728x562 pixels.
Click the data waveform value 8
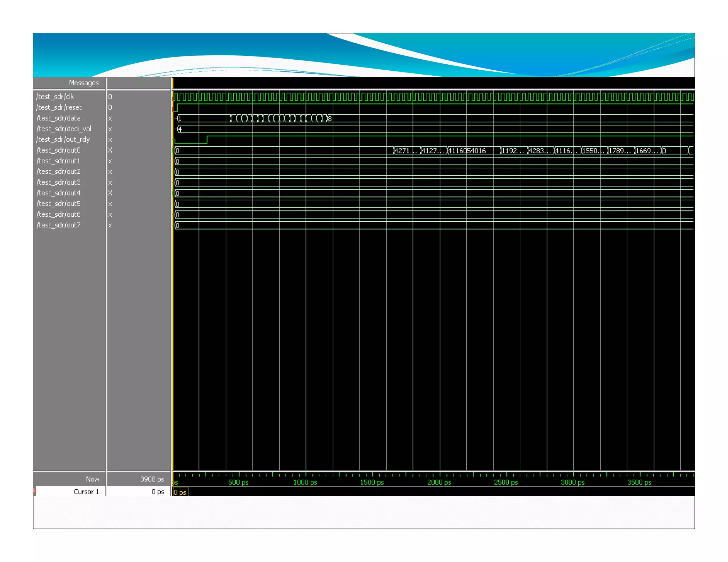(330, 119)
